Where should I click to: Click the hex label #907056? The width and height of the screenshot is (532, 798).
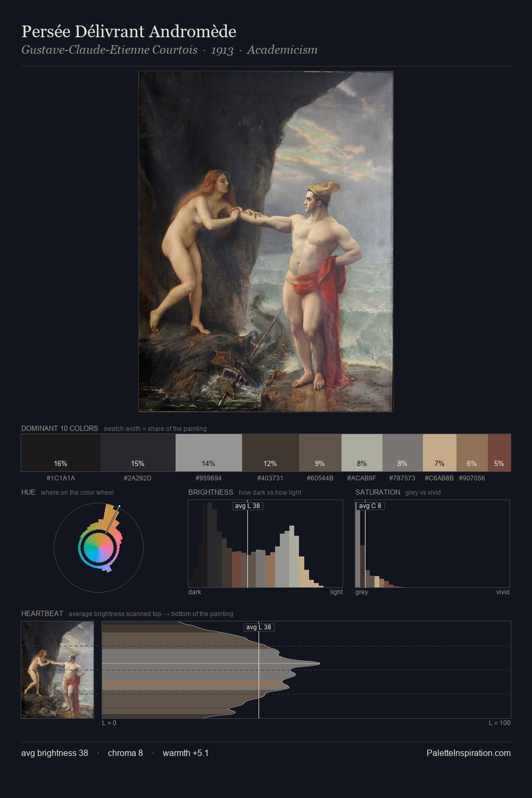point(472,478)
